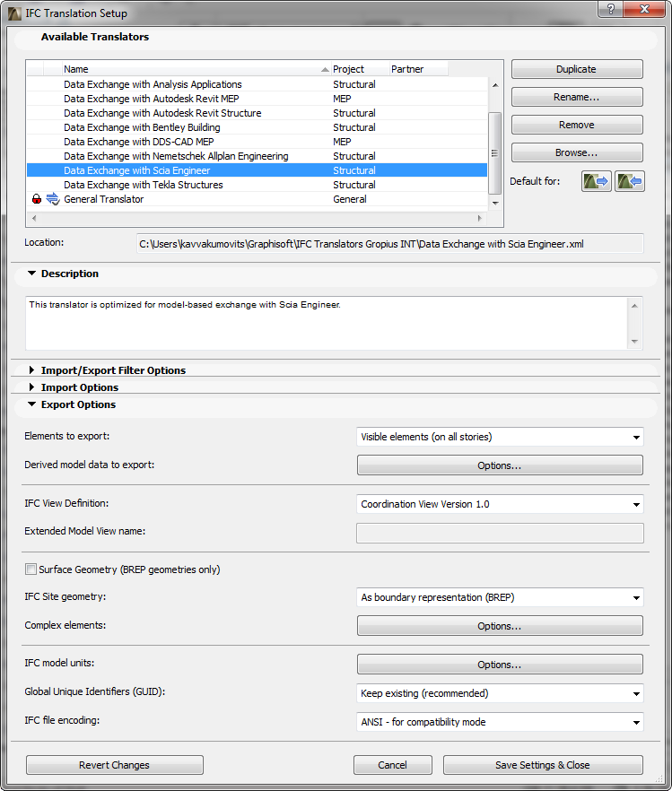Image resolution: width=672 pixels, height=791 pixels.
Task: Open the IFC Site geometry dropdown
Action: click(x=500, y=597)
